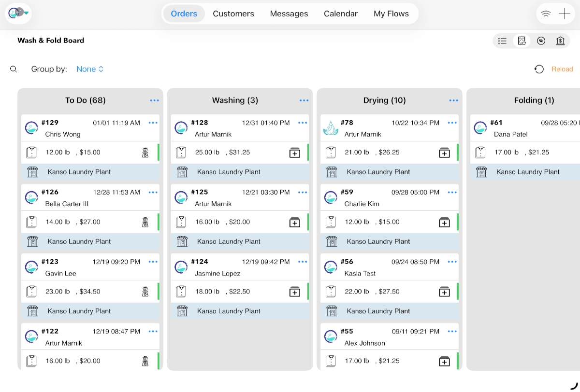Open the options menu on the Washing column

pos(304,100)
